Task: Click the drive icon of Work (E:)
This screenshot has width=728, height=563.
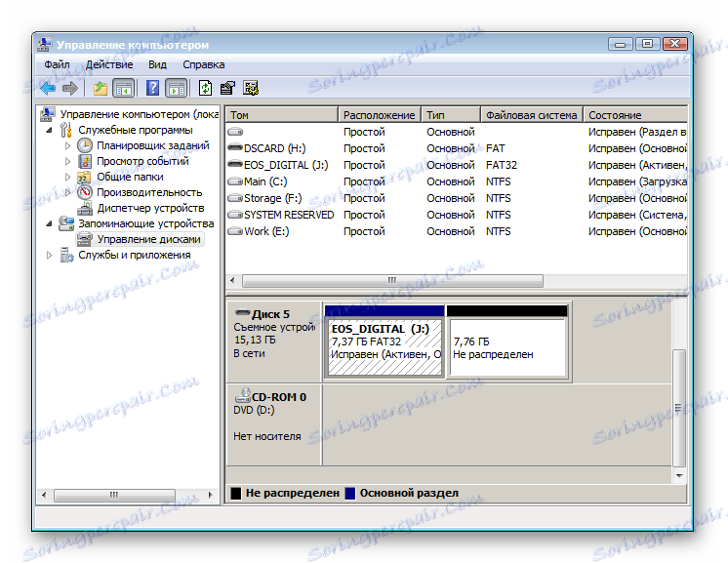Action: [x=235, y=231]
